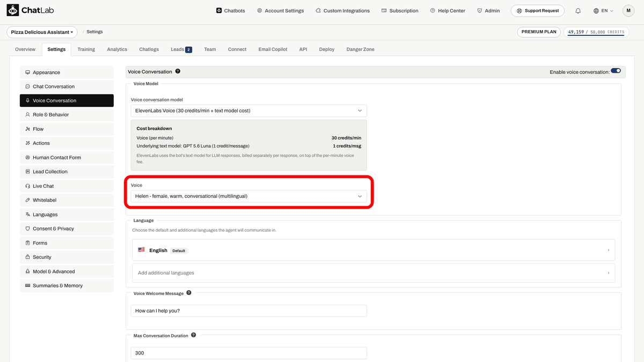Switch to the Analytics tab
Image resolution: width=644 pixels, height=362 pixels.
(x=117, y=49)
